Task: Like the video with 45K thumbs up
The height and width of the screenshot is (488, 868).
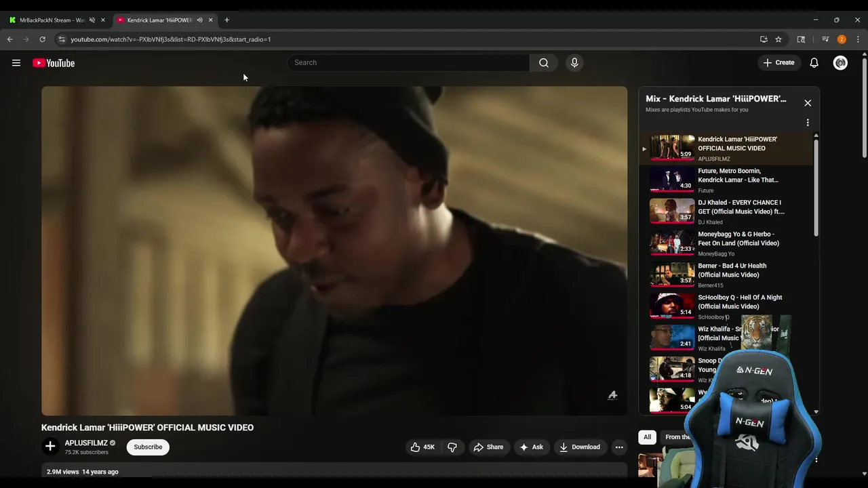Action: (422, 447)
